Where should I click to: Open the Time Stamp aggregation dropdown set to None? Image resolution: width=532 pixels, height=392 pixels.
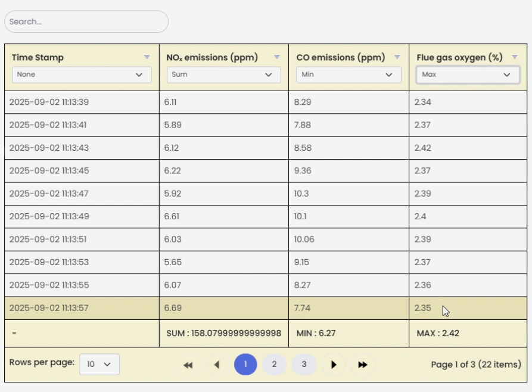(x=82, y=74)
